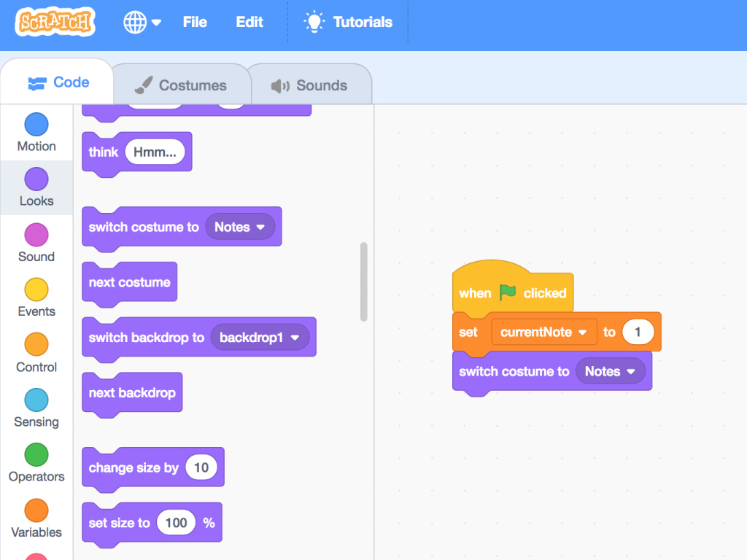Click the next backdrop block

click(132, 394)
